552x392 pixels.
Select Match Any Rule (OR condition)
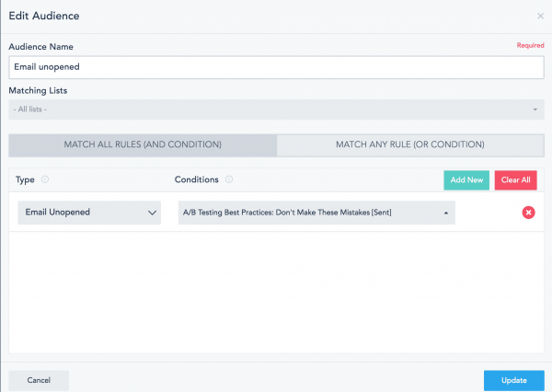tap(410, 144)
